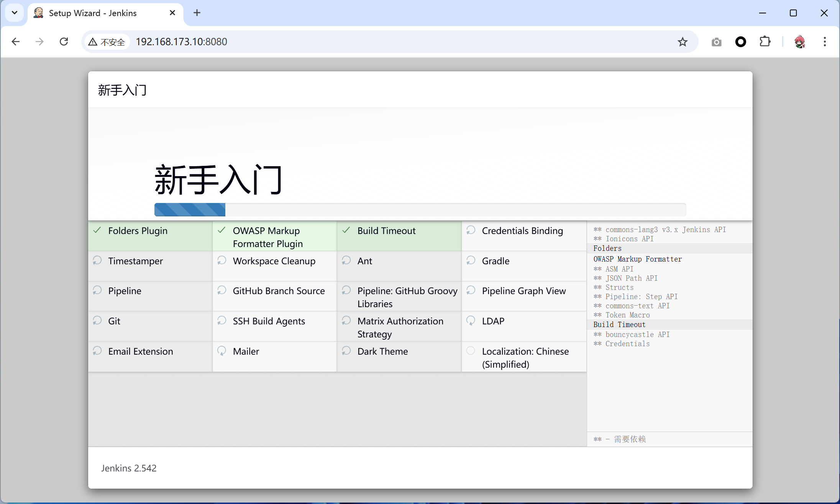Viewport: 840px width, 504px height.
Task: Bookmark this page with star icon
Action: (x=682, y=42)
